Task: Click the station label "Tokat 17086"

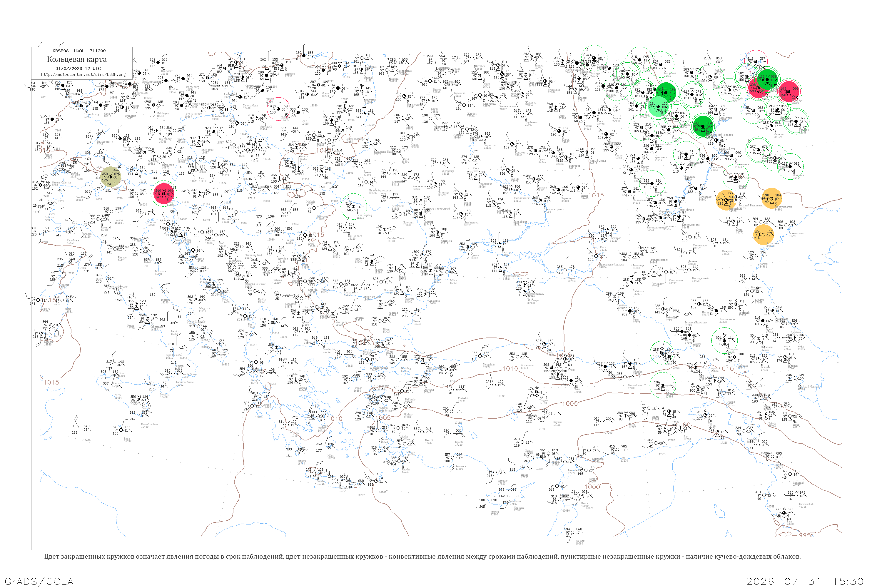Action: click(578, 390)
